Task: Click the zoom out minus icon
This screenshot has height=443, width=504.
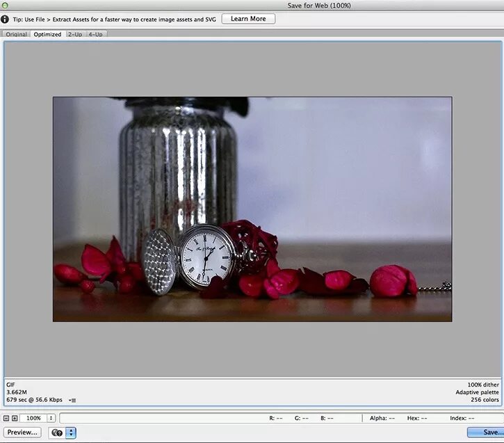Action: [6, 418]
